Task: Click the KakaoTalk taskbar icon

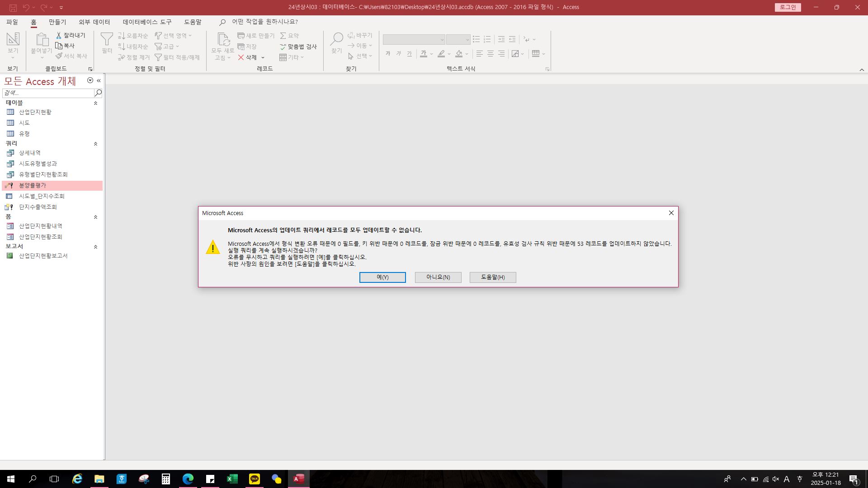Action: click(x=255, y=479)
